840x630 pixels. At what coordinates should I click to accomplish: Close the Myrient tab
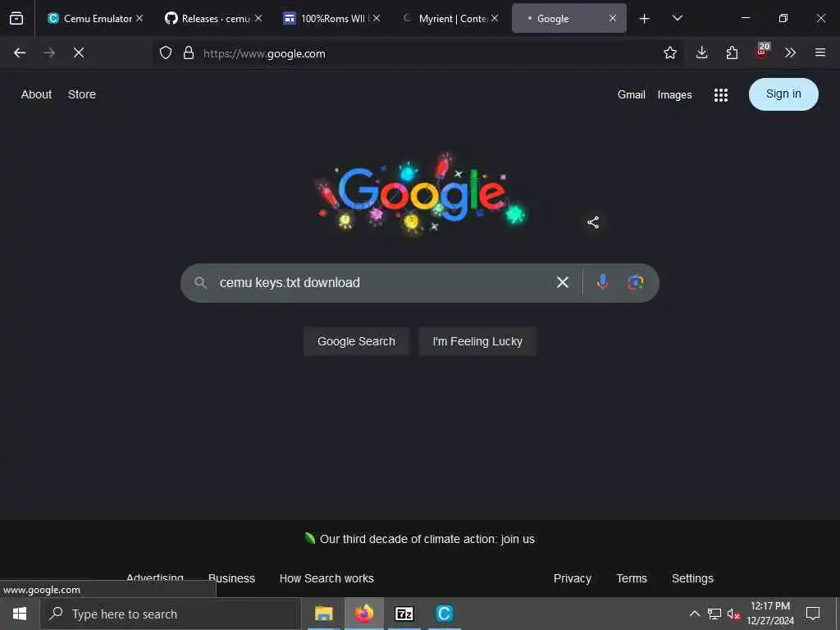495,18
